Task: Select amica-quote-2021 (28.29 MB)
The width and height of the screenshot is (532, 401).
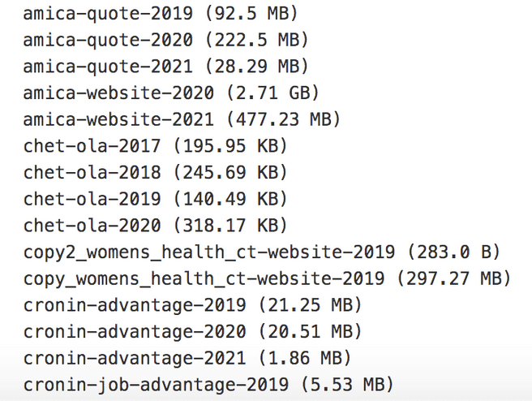Action: (x=166, y=67)
